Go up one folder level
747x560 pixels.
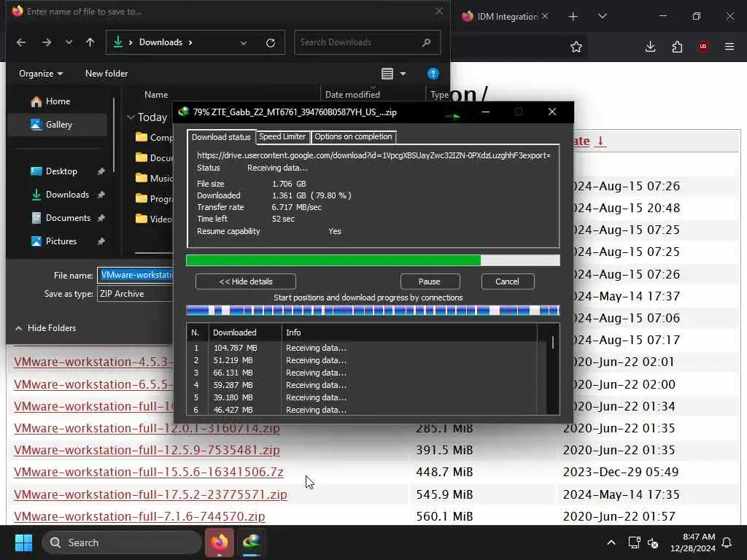pos(90,42)
